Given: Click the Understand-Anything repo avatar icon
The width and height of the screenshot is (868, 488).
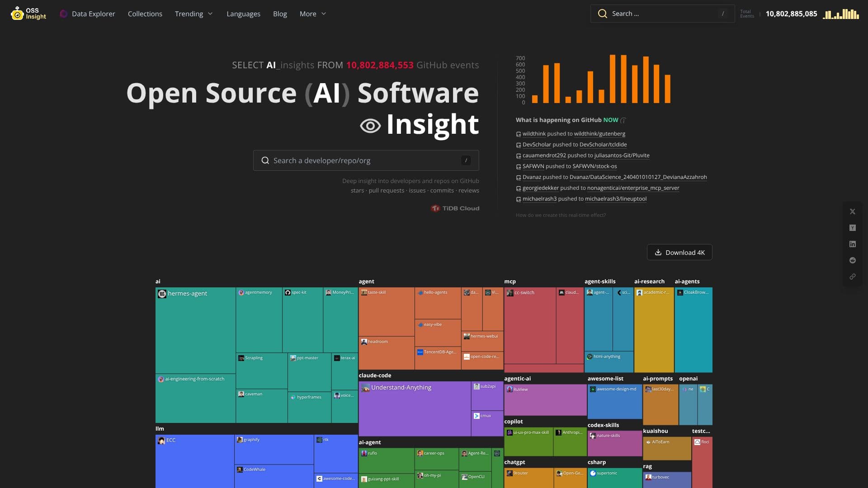Looking at the screenshot, I should [365, 388].
